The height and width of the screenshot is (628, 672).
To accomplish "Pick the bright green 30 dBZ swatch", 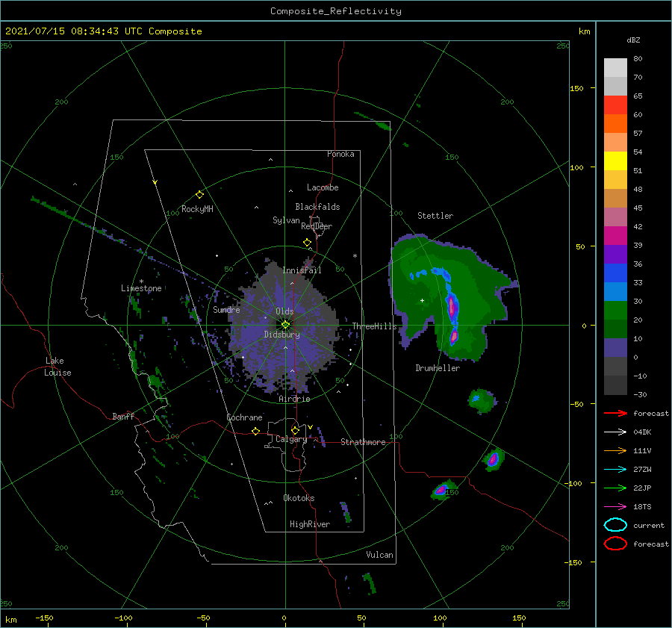I will (615, 310).
